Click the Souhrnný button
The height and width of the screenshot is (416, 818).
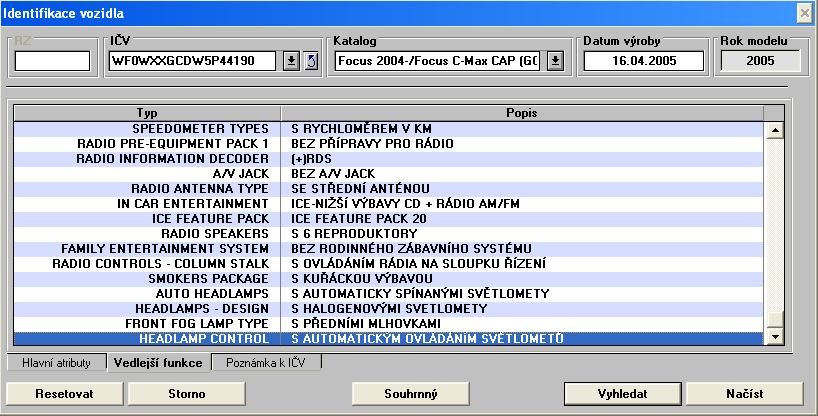pyautogui.click(x=411, y=393)
